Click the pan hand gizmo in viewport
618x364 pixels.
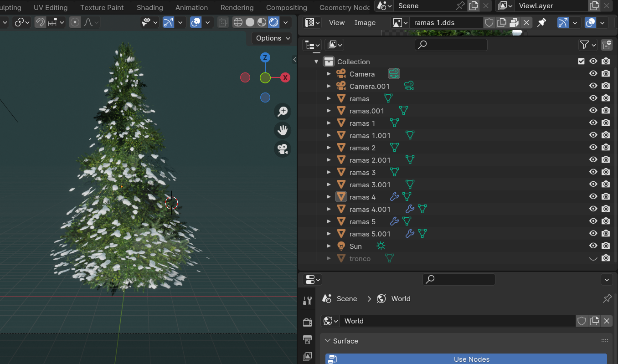283,130
